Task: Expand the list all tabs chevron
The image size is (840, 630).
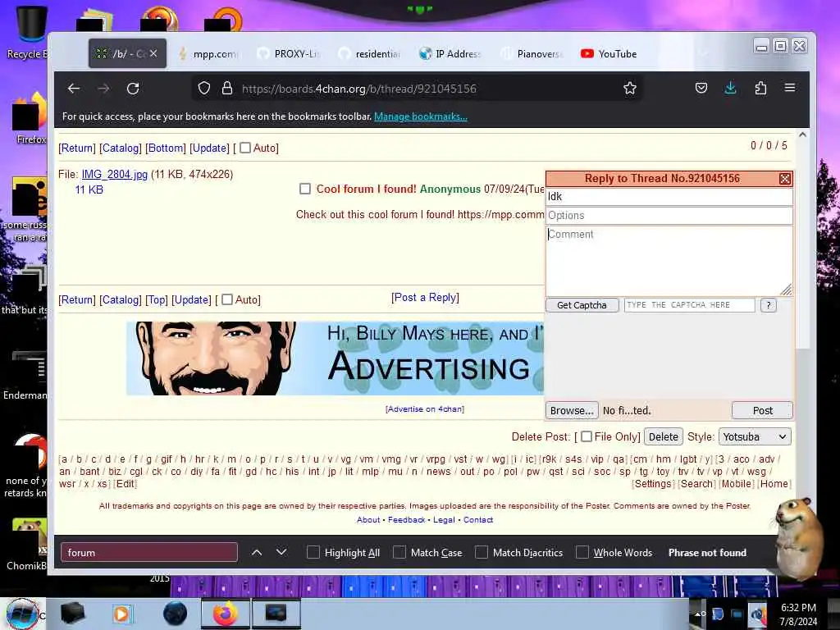Action: coord(703,53)
